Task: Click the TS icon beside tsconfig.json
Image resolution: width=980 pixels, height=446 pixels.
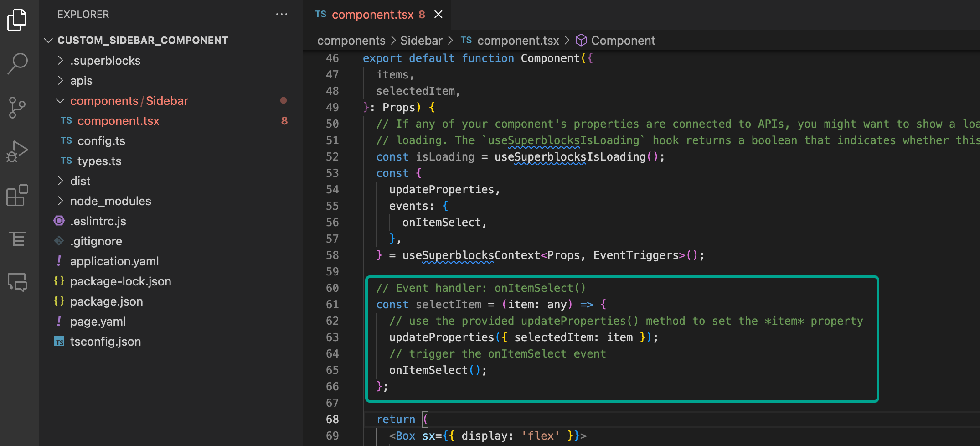Action: tap(59, 341)
